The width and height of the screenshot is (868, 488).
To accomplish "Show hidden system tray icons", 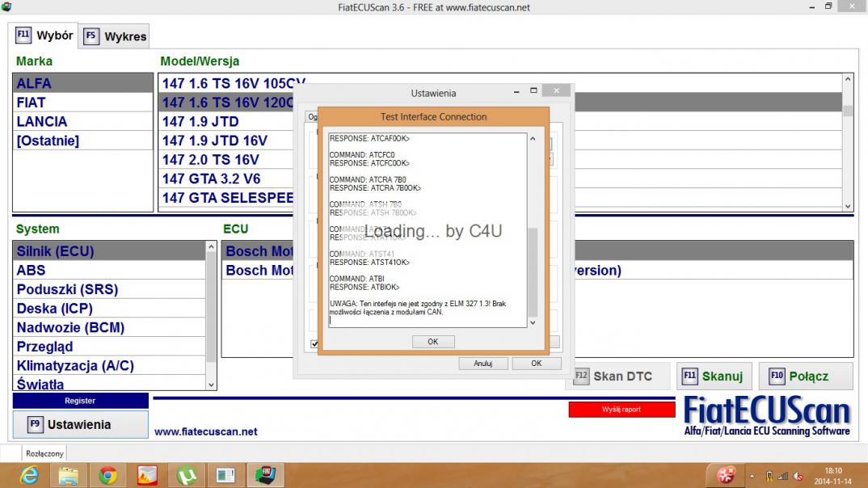I will (753, 476).
